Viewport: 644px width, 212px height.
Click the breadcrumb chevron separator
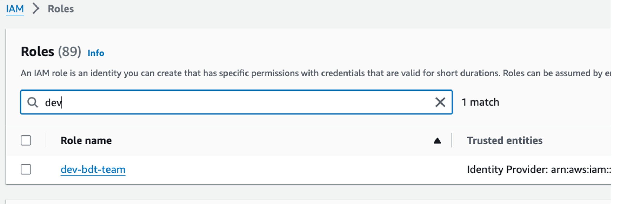point(36,9)
